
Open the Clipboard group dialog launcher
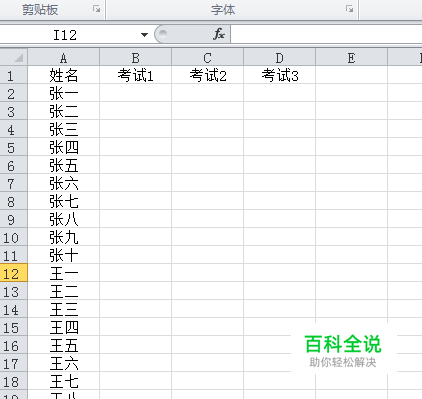[x=97, y=9]
